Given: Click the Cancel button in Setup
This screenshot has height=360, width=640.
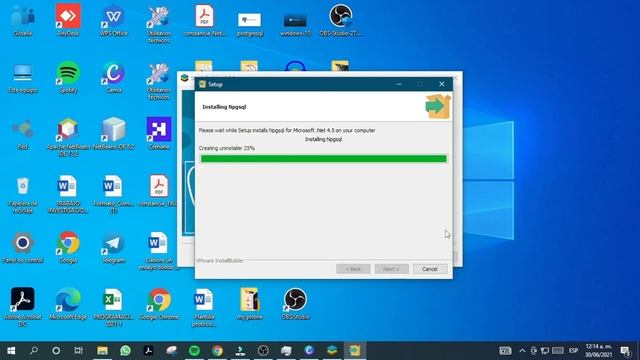Looking at the screenshot, I should tap(430, 269).
